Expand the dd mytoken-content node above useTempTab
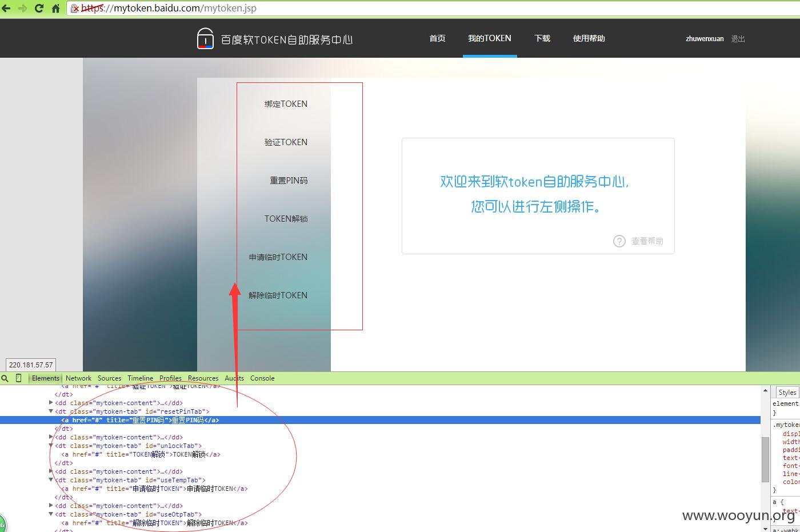 [51, 471]
